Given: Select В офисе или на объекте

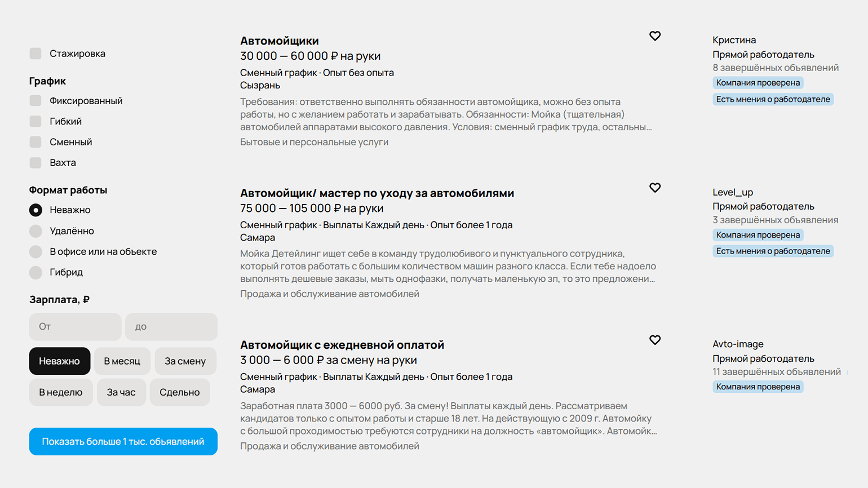Looking at the screenshot, I should pyautogui.click(x=36, y=252).
